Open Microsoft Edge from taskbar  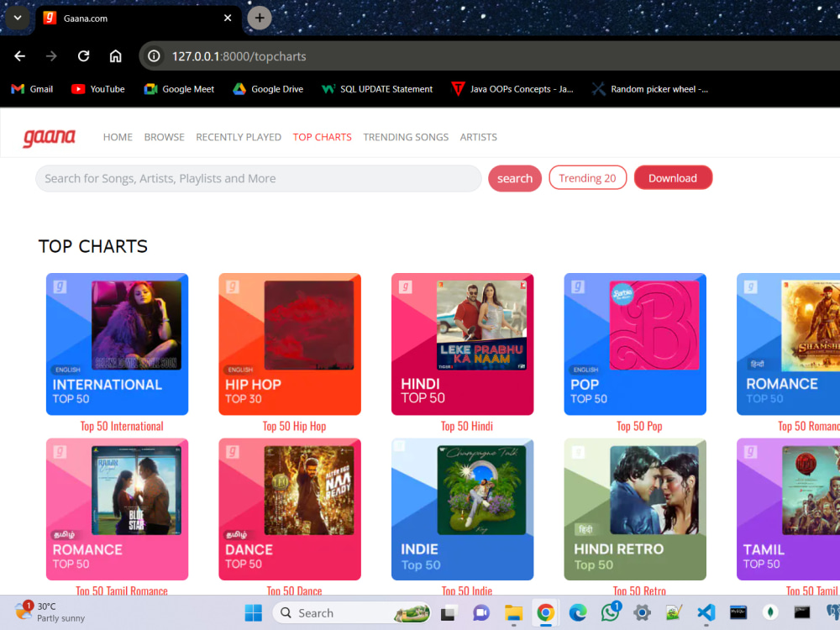[x=578, y=613]
